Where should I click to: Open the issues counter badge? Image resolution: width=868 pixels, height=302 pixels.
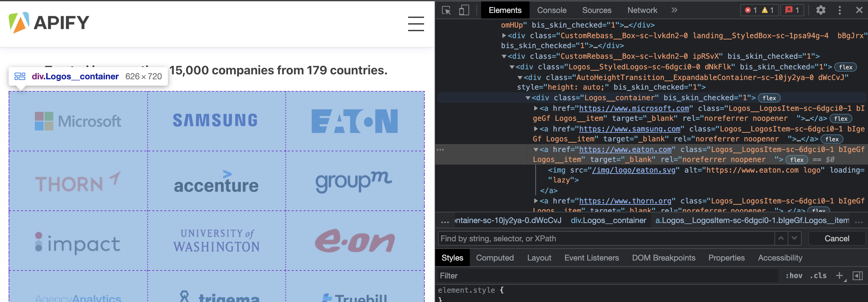click(x=792, y=10)
